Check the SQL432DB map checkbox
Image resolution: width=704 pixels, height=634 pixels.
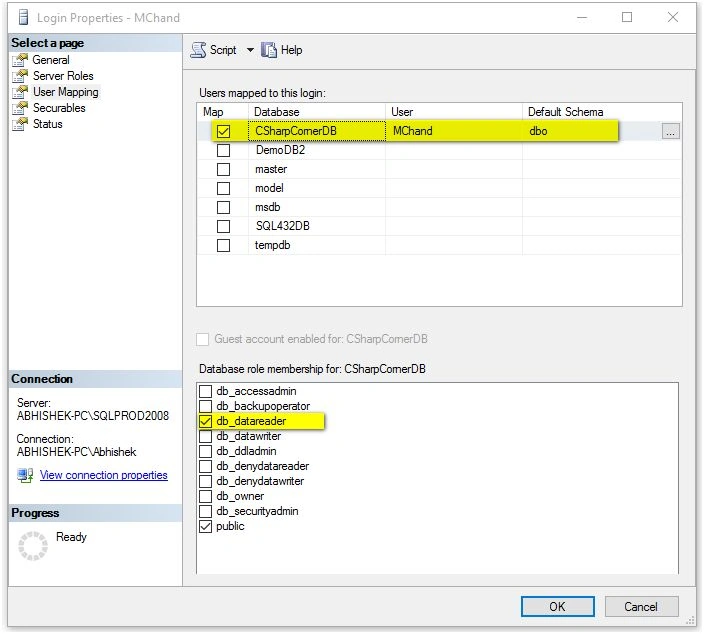pyautogui.click(x=223, y=226)
